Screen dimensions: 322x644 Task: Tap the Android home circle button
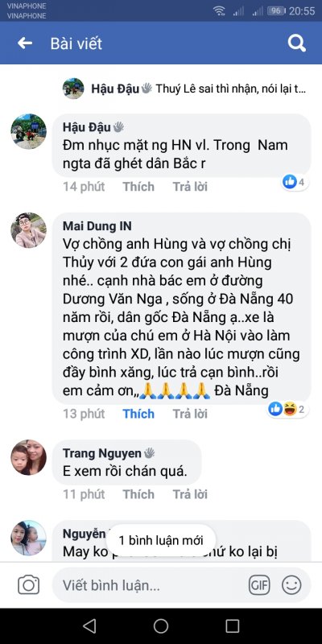(161, 626)
